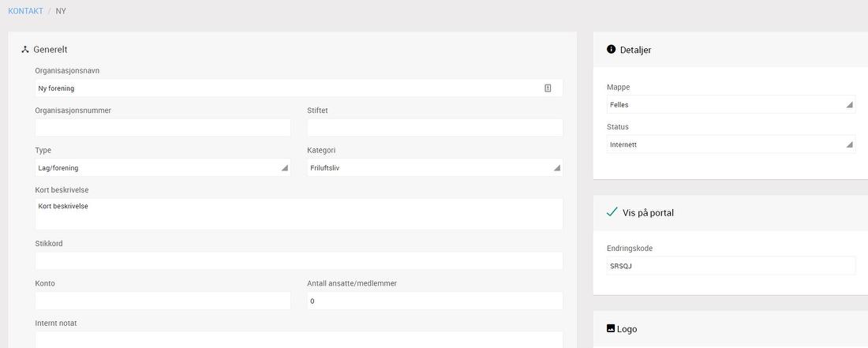The image size is (868, 348).
Task: Select the NY breadcrumb item
Action: click(61, 11)
